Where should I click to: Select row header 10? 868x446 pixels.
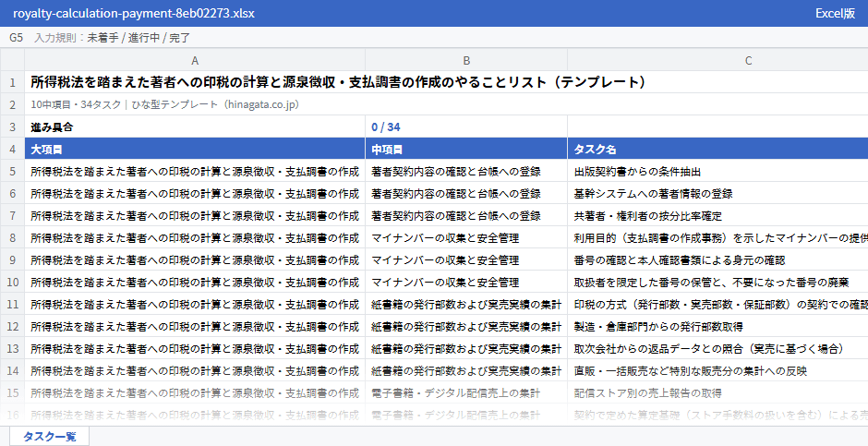12,283
